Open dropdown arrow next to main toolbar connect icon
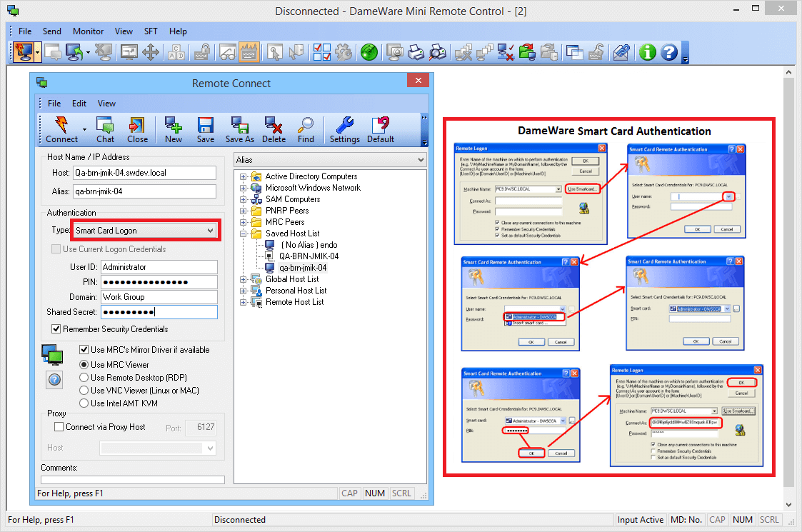 point(37,52)
